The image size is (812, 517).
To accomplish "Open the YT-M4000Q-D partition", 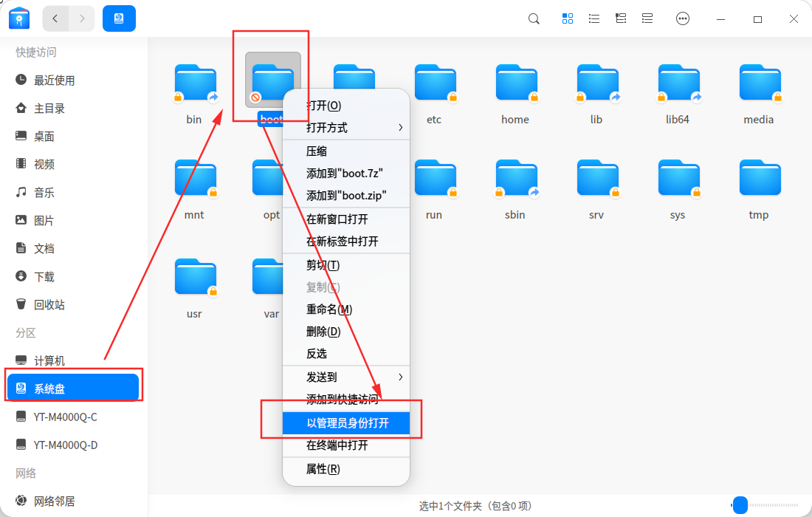I will [x=73, y=445].
